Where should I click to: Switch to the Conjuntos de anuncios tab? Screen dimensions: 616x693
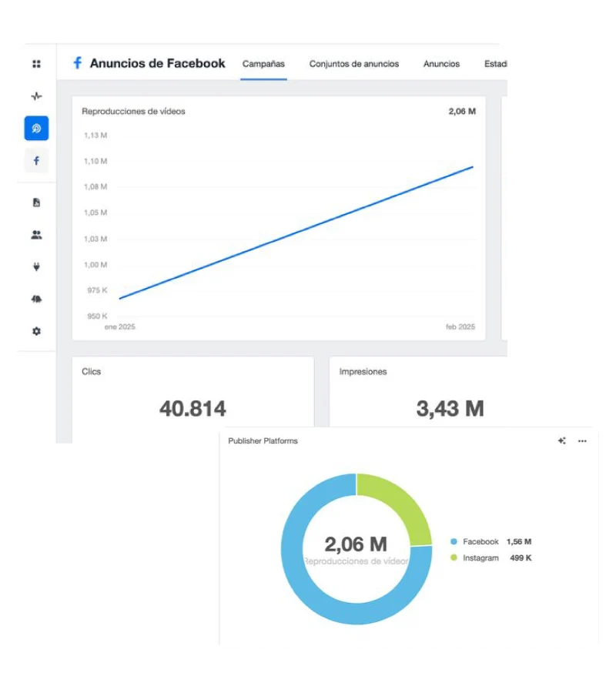pos(354,64)
